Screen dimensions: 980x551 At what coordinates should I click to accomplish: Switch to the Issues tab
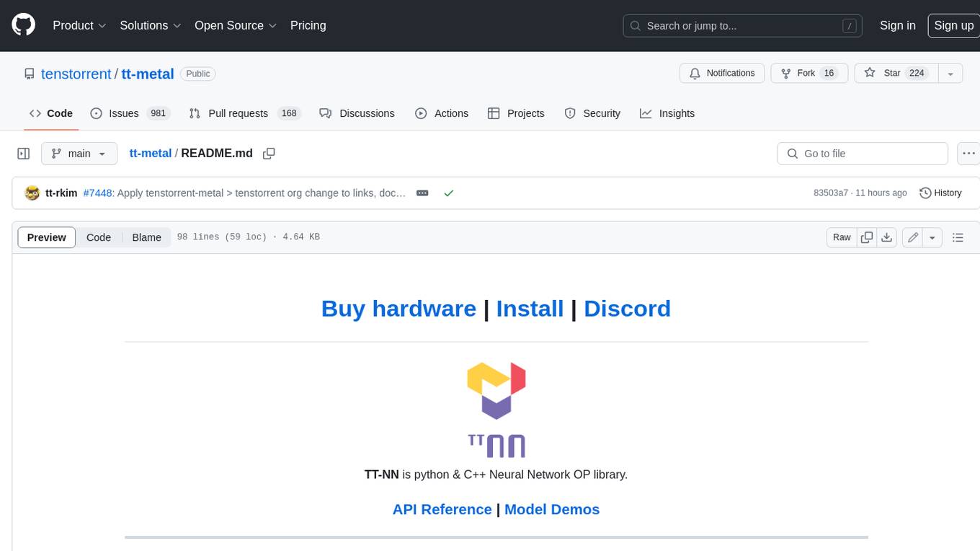click(130, 113)
